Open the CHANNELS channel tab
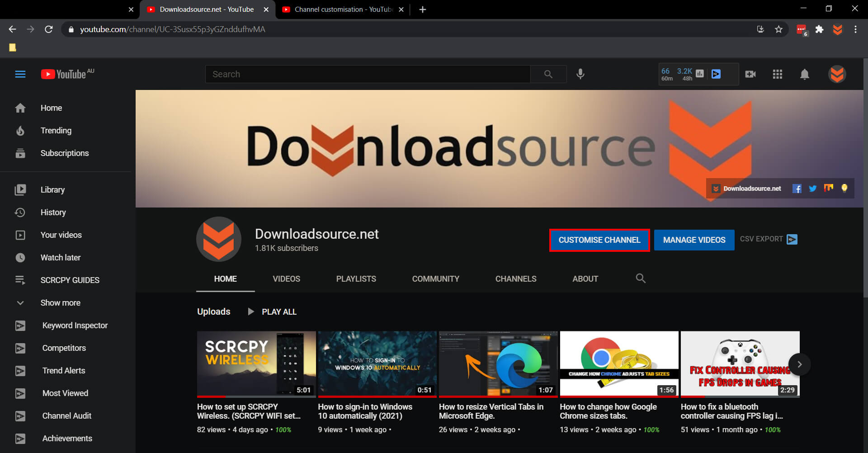This screenshot has height=453, width=868. (516, 279)
